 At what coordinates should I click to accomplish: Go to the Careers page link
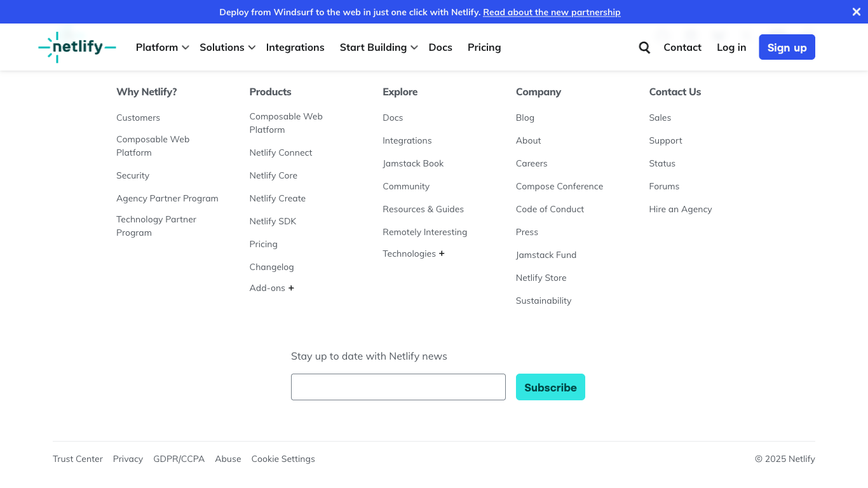pyautogui.click(x=532, y=163)
